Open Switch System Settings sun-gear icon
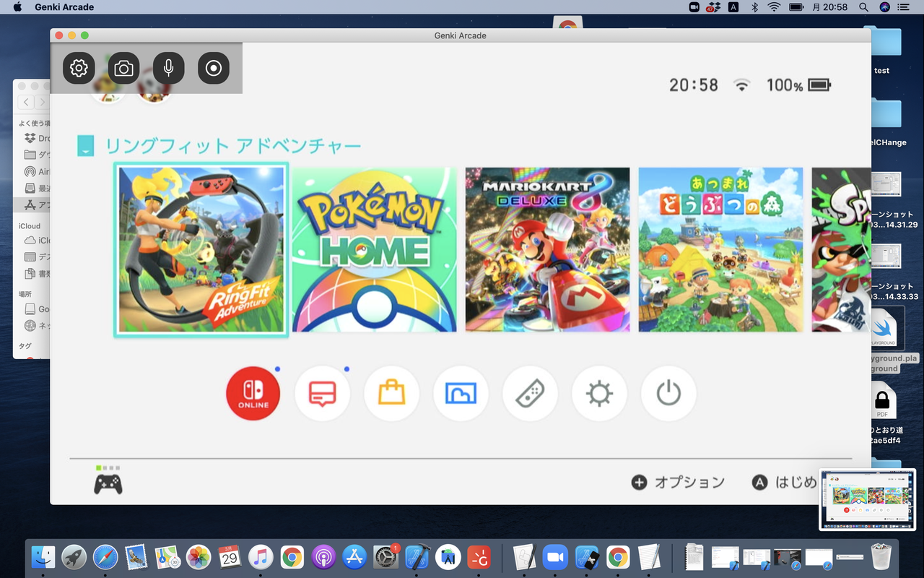The width and height of the screenshot is (924, 578). point(599,394)
